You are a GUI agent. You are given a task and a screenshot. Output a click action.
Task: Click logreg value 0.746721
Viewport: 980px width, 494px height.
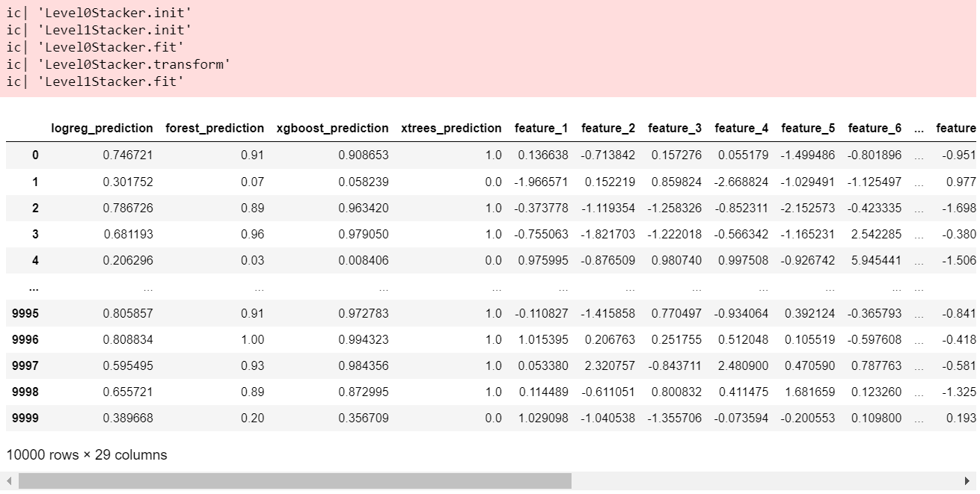128,155
